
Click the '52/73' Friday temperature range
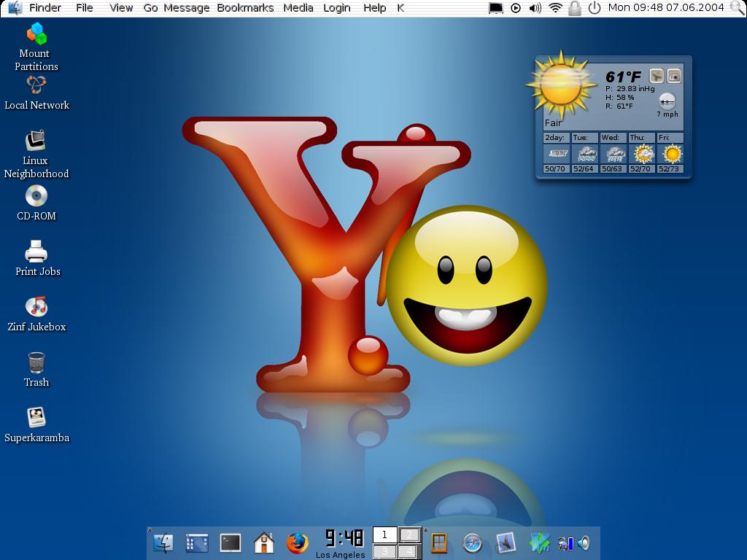(668, 168)
